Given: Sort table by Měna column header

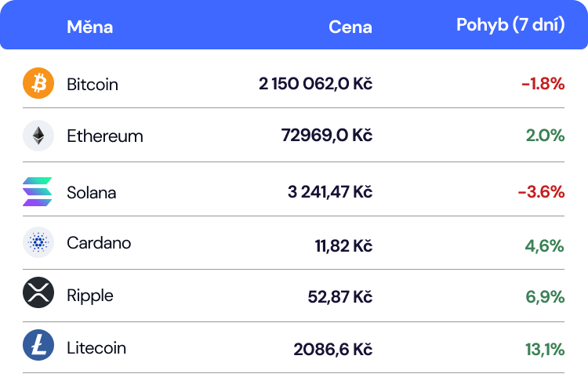Looking at the screenshot, I should coord(89,27).
